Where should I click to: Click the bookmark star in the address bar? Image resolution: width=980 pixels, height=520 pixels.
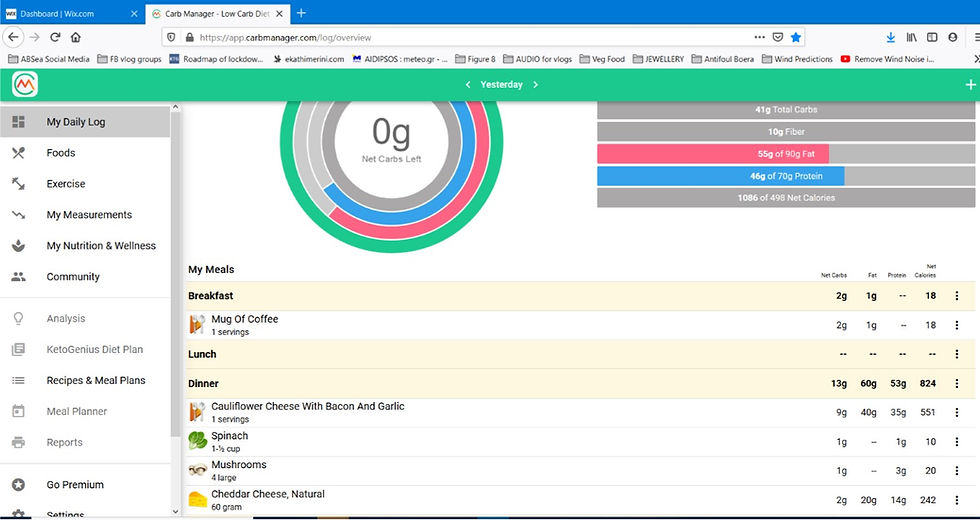tap(796, 38)
